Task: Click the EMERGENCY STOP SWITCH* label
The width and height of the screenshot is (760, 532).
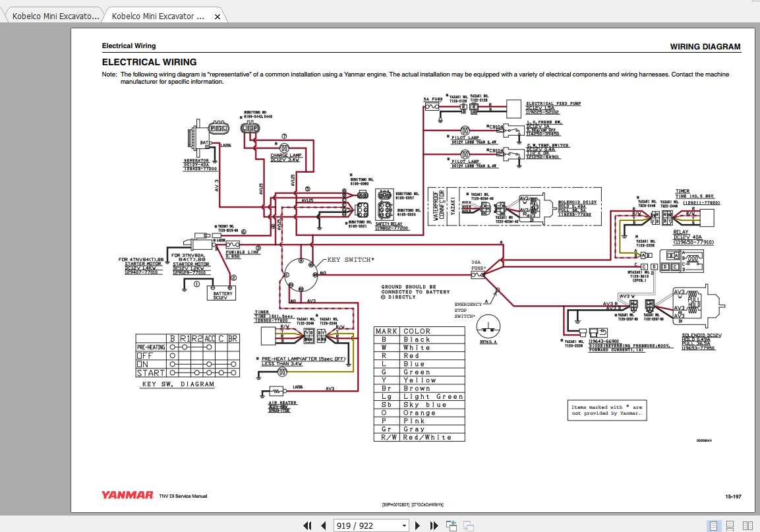Action: tap(468, 310)
